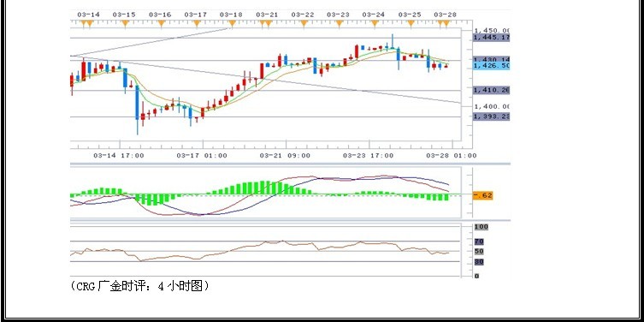Click the 1,400.00 price axis label

click(492, 106)
